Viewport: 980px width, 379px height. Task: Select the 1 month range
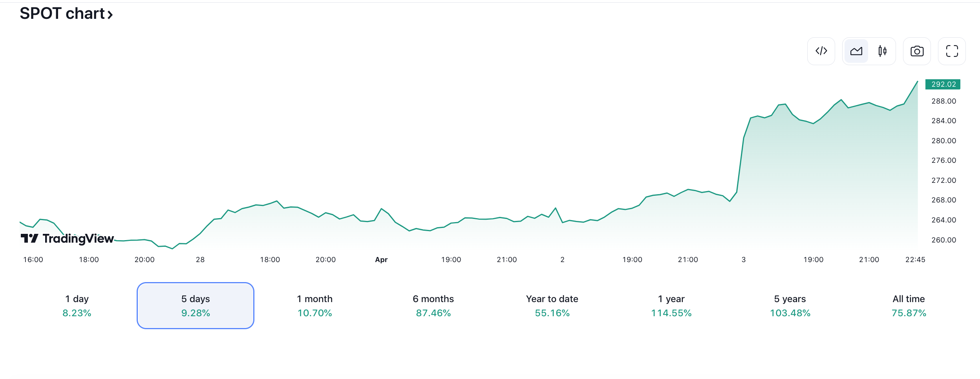[x=314, y=306]
